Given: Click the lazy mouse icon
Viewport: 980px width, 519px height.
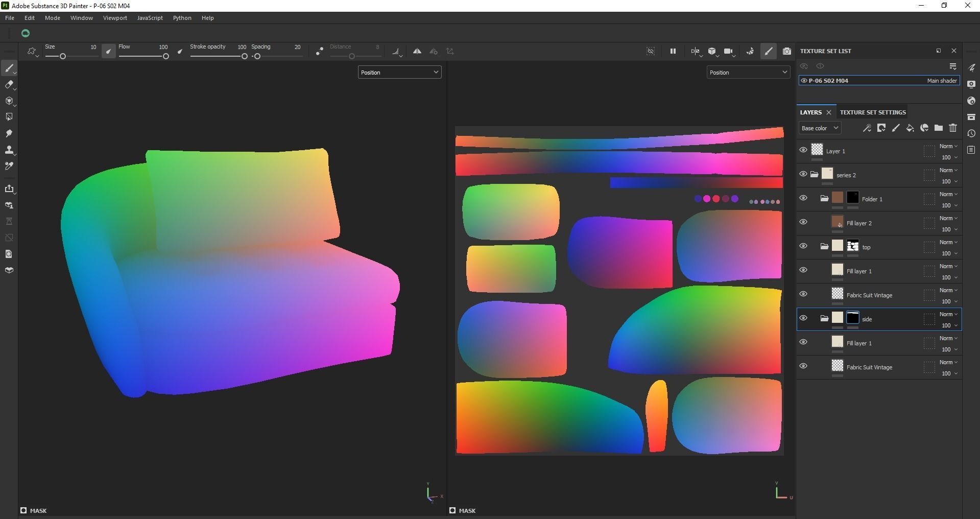Looking at the screenshot, I should pos(319,51).
